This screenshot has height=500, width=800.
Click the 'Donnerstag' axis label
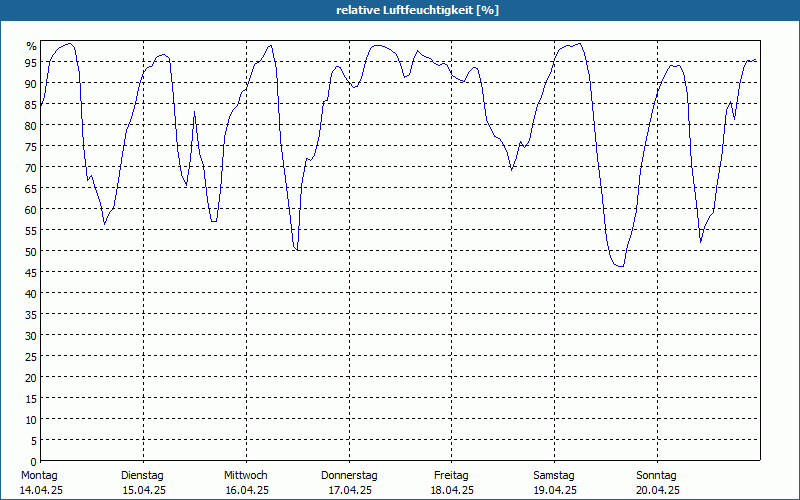tap(349, 475)
